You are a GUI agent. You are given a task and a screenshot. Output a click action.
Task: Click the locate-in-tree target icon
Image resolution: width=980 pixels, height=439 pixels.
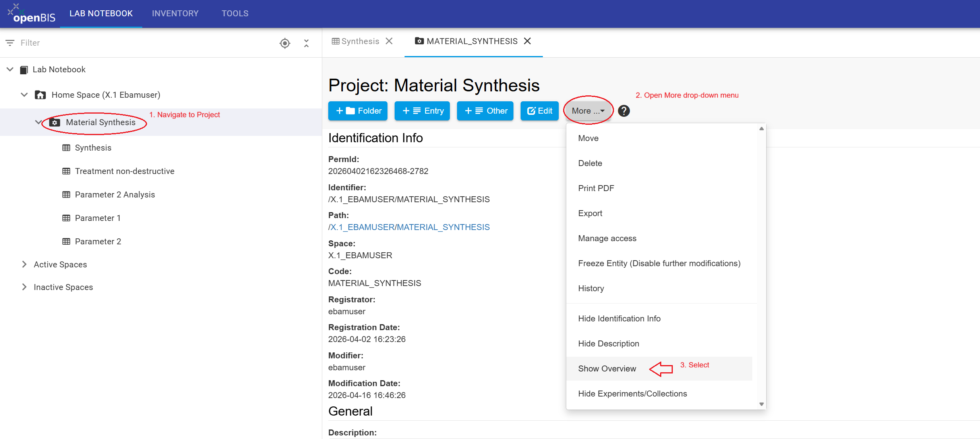pyautogui.click(x=285, y=43)
